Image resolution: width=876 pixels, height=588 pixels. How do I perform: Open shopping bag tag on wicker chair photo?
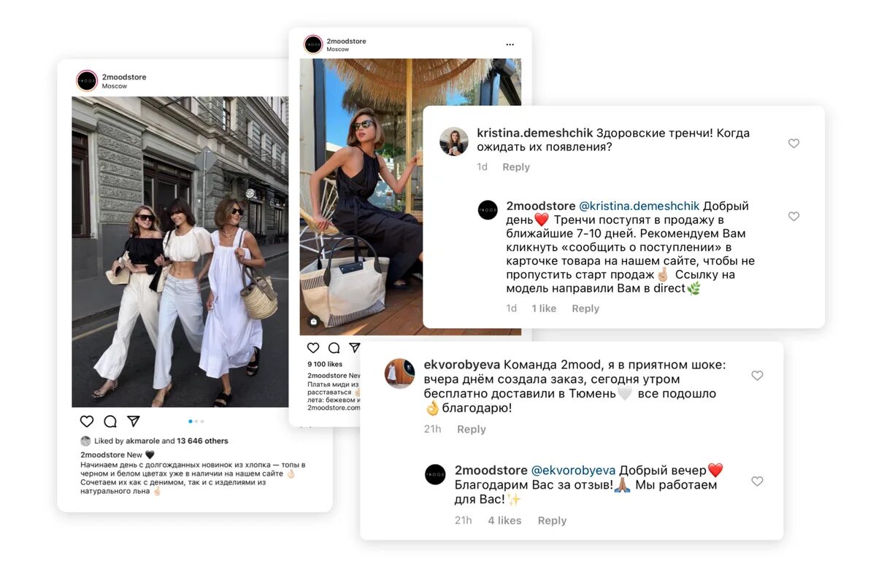(x=313, y=322)
